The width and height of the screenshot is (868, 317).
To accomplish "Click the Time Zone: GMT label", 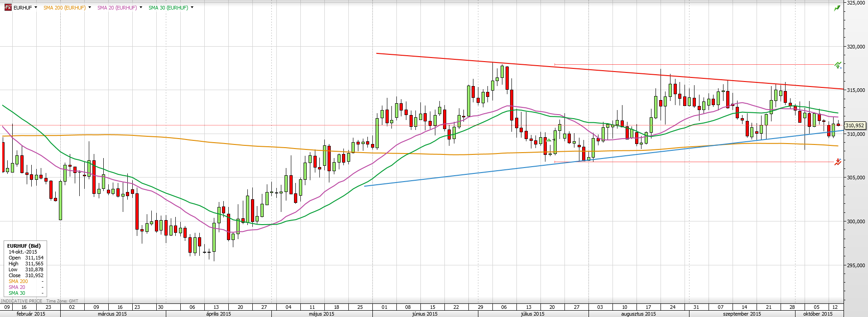I will coord(62,301).
